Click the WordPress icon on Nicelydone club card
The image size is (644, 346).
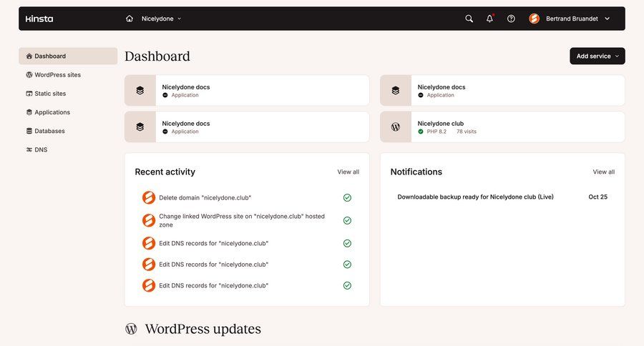(396, 127)
